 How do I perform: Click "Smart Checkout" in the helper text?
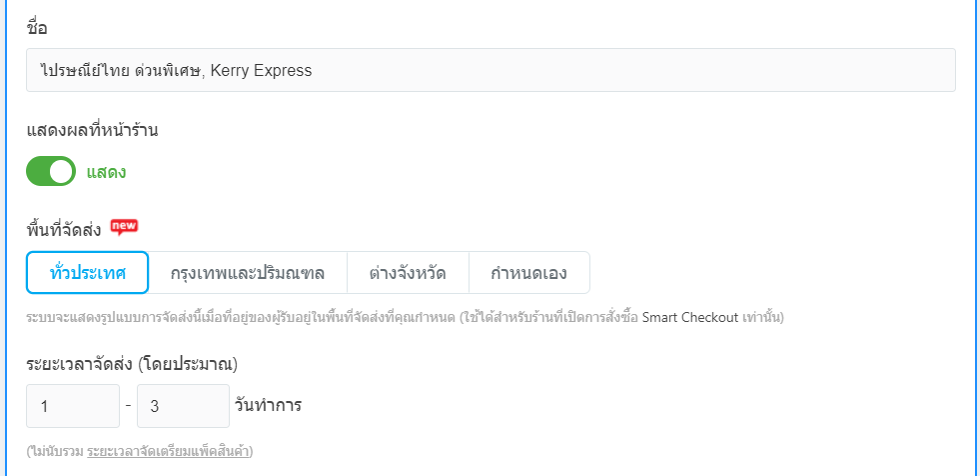690,318
